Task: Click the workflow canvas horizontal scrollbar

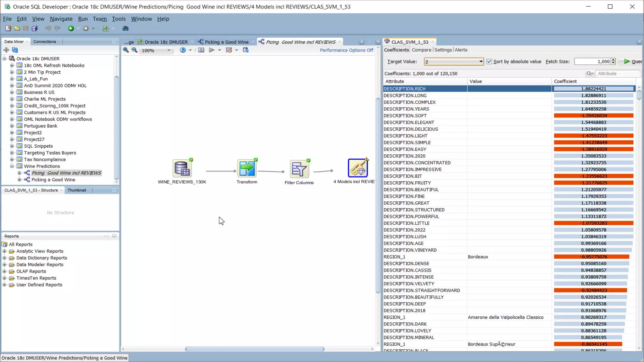Action: click(254, 349)
